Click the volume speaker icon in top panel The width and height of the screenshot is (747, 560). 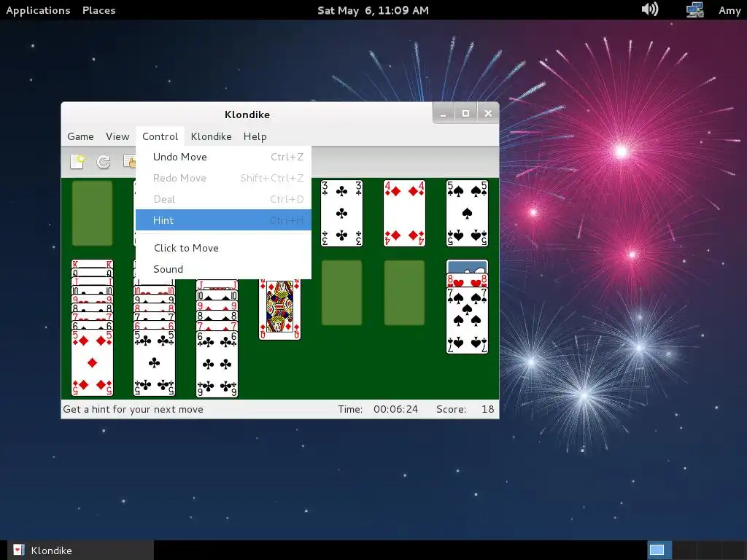650,9
